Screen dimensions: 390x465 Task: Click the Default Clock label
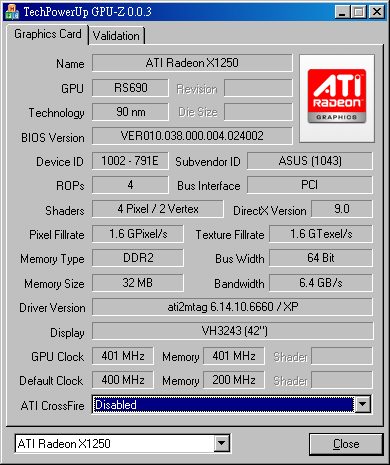point(51,381)
